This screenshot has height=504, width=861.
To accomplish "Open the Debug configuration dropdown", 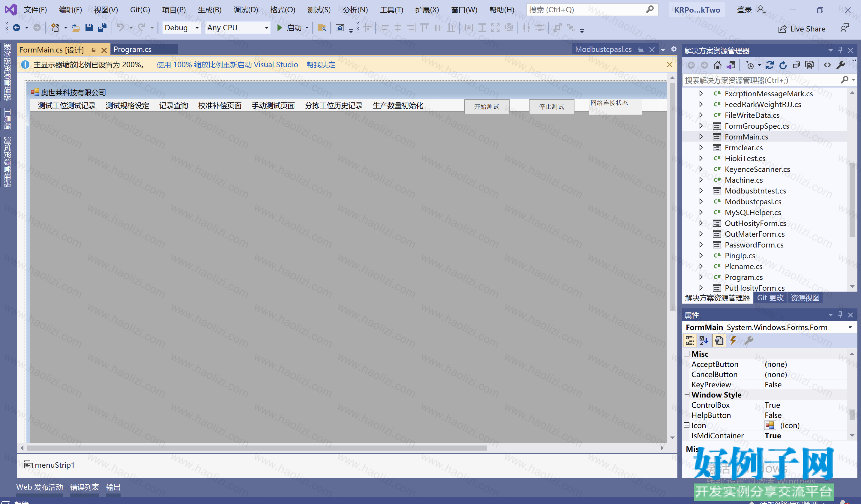I will click(197, 28).
